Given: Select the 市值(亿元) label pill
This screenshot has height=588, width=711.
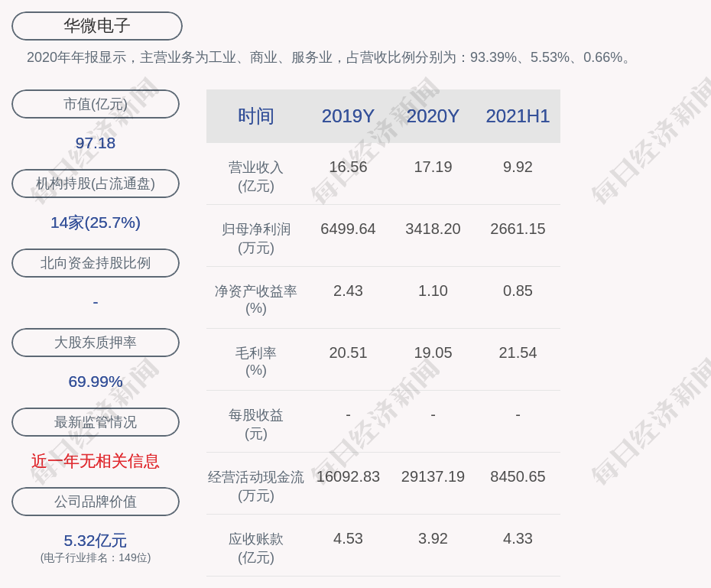Looking at the screenshot, I should click(x=96, y=104).
